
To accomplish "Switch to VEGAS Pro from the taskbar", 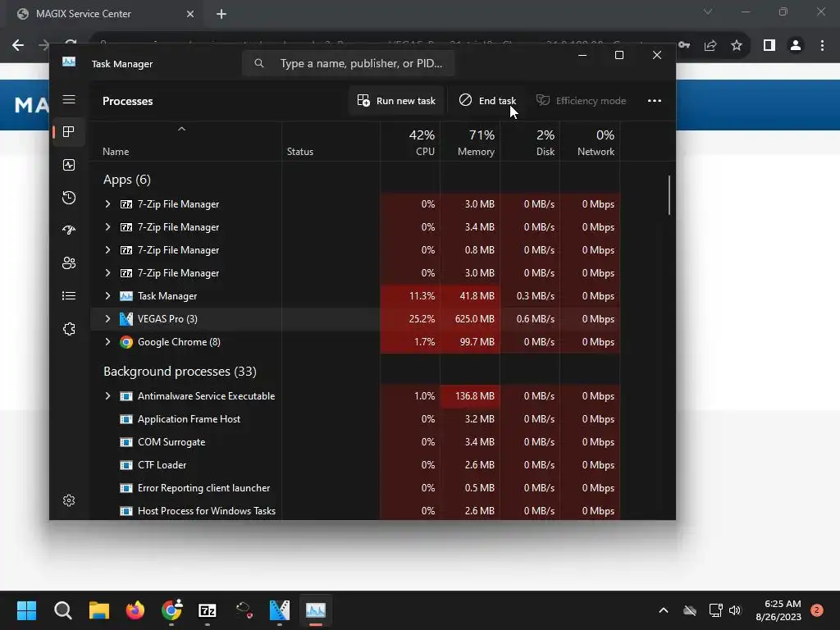I will (x=280, y=610).
